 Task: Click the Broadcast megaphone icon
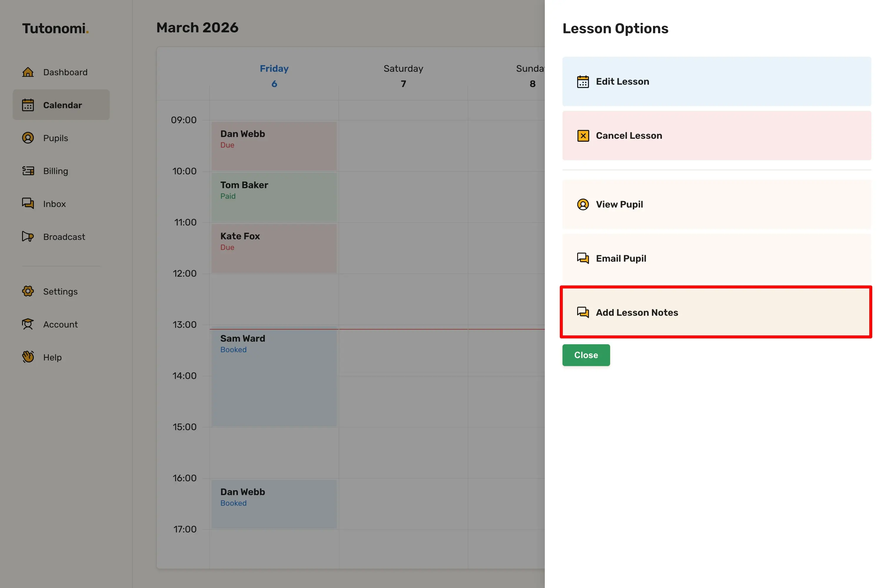pyautogui.click(x=28, y=237)
